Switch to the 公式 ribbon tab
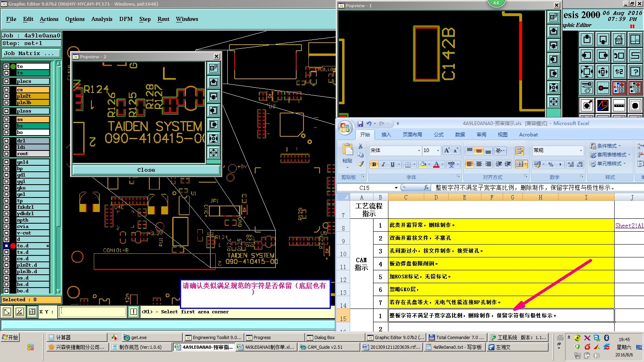 point(439,135)
